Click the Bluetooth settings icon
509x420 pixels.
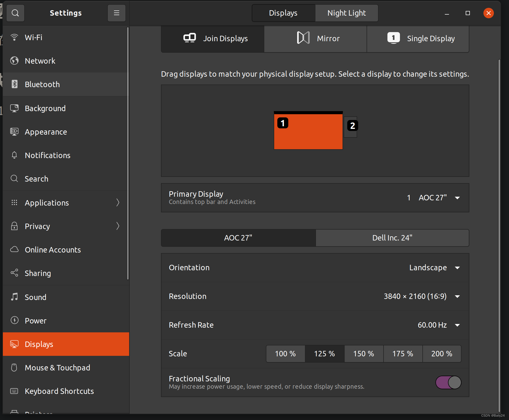tap(15, 84)
